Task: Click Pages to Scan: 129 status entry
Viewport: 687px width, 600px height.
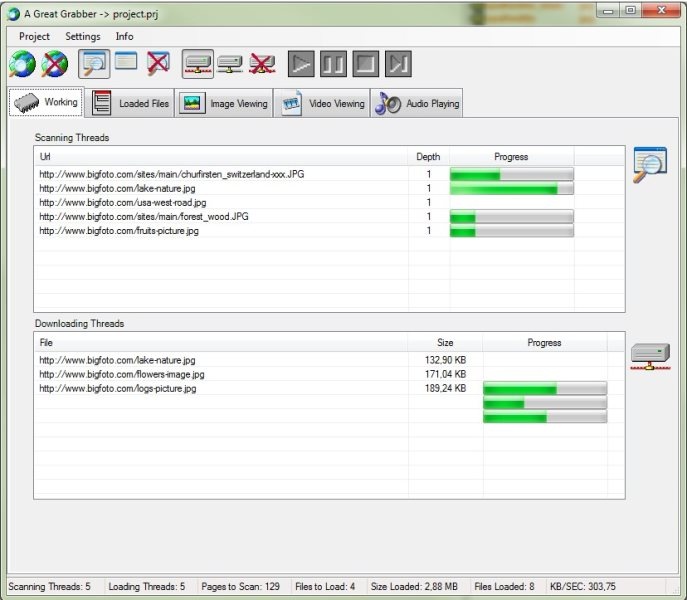Action: click(x=240, y=586)
